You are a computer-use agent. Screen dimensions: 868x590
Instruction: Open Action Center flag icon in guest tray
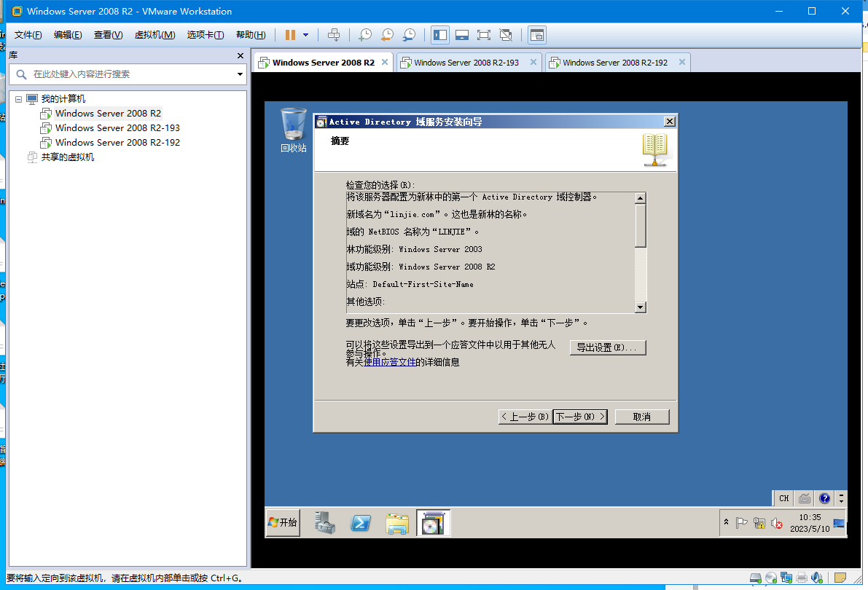tap(741, 522)
